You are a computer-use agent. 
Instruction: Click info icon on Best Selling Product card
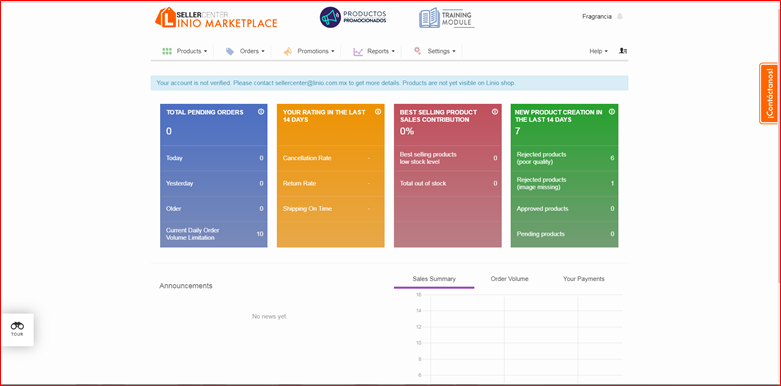(495, 112)
